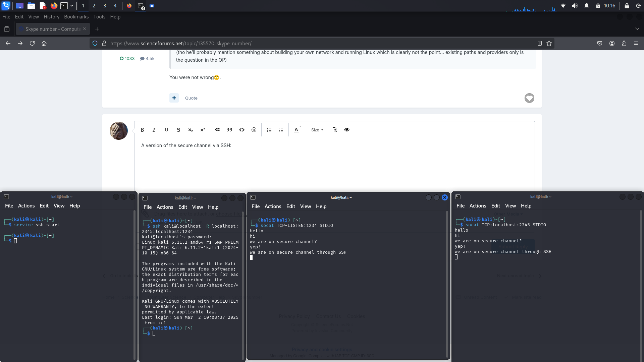The image size is (644, 362).
Task: Insert a numbered list
Action: tap(281, 130)
